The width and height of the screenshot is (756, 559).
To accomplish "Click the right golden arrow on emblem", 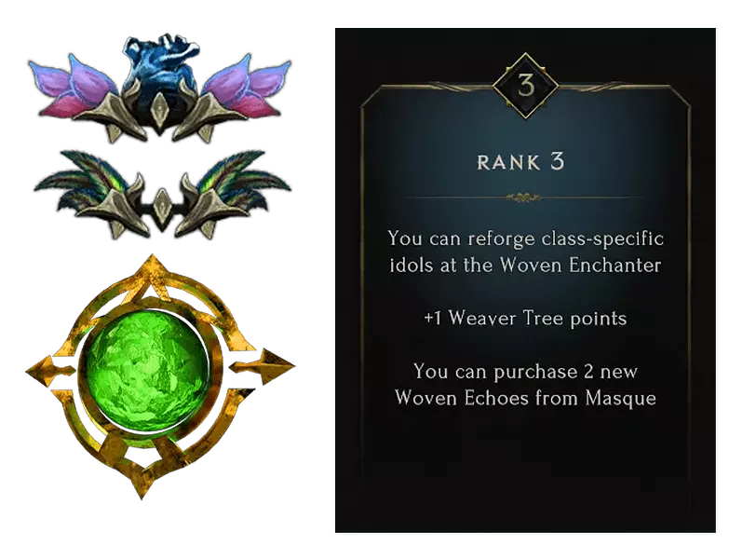I will [x=263, y=365].
